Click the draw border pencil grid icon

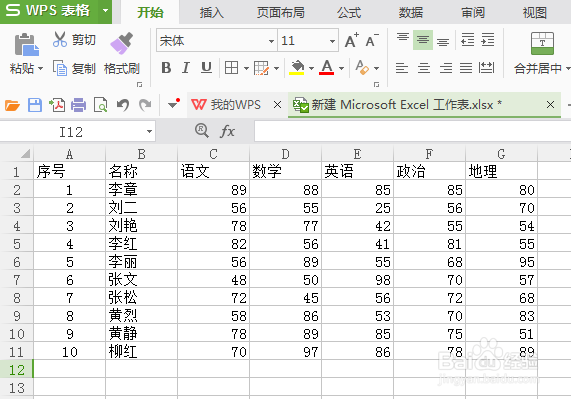click(x=261, y=68)
